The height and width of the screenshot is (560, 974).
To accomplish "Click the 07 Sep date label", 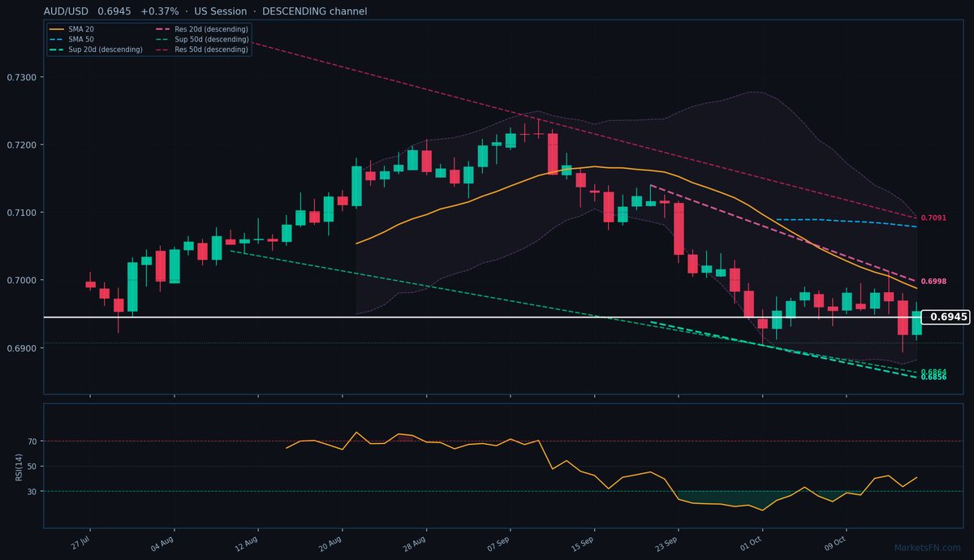I will 499,543.
